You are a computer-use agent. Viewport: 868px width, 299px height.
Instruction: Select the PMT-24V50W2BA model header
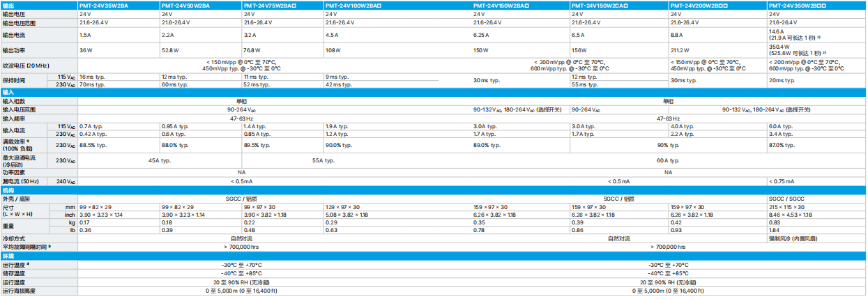185,5
